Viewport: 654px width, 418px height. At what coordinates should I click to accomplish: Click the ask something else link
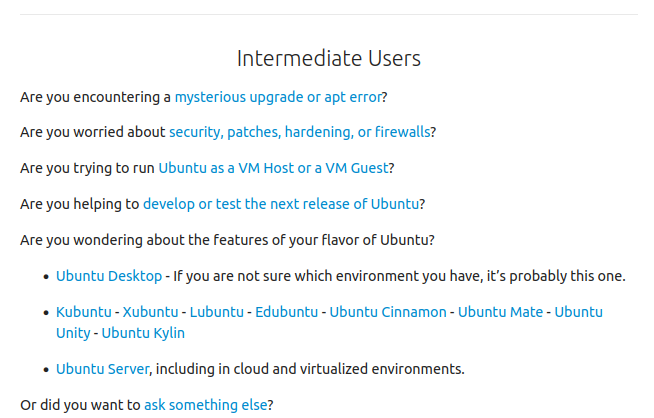pos(205,405)
